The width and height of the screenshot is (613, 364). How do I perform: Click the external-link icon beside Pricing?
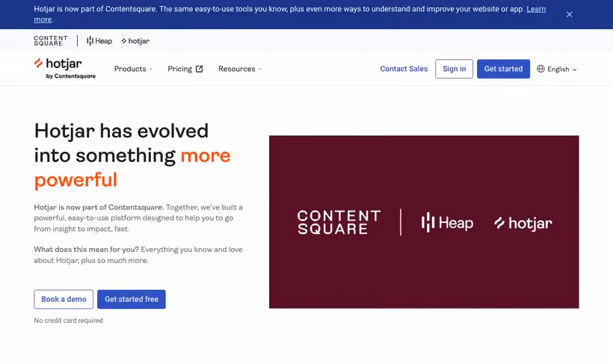tap(200, 69)
